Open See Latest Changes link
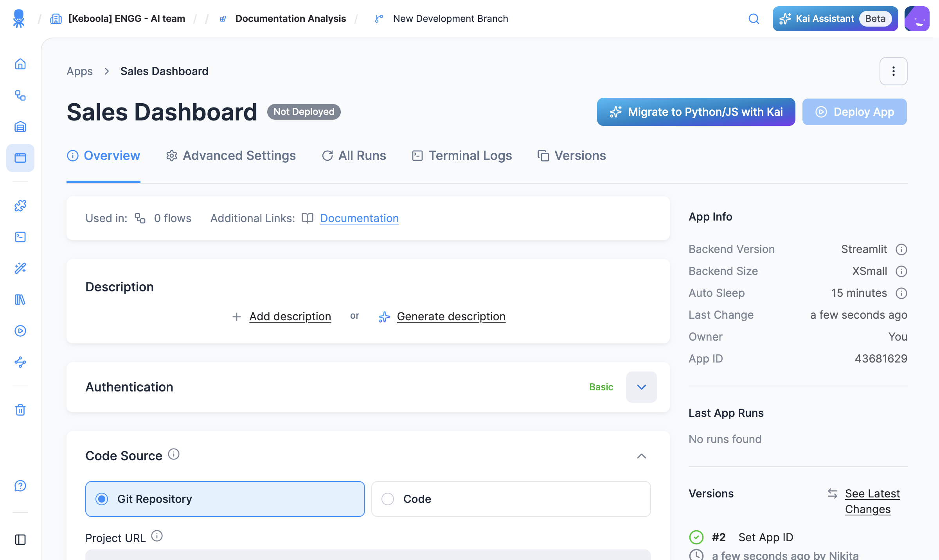This screenshot has width=939, height=560. click(872, 501)
